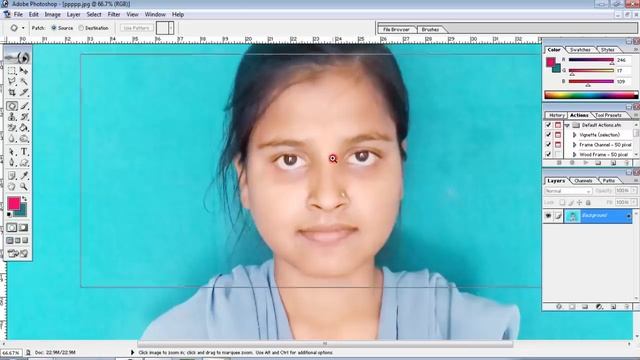
Task: Select the Move tool
Action: click(x=24, y=71)
